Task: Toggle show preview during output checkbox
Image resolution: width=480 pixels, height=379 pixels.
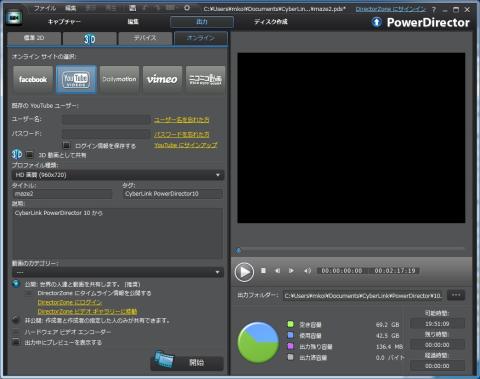Action: point(16,342)
